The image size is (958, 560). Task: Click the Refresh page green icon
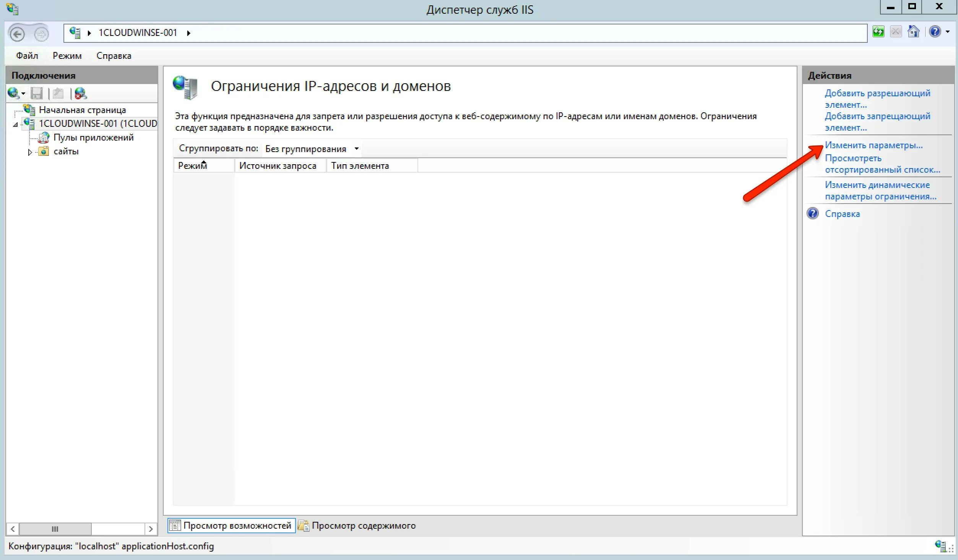(878, 32)
